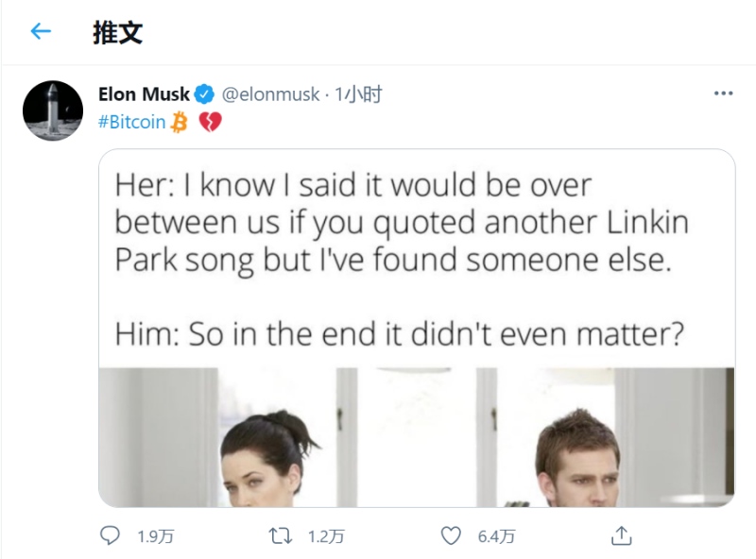Open the @elonmusk handle link
Image resolution: width=756 pixels, height=559 pixels.
(x=270, y=94)
